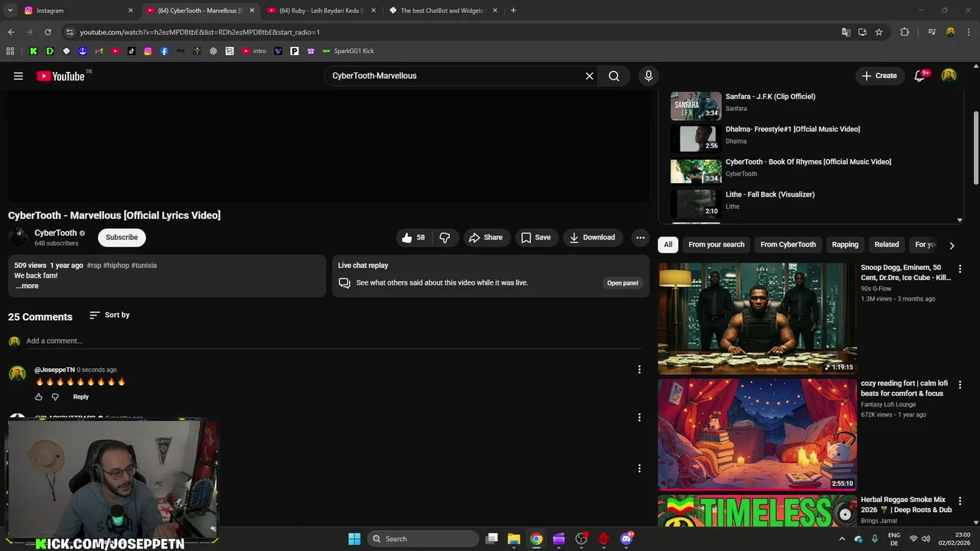Screen dimensions: 980x551
Task: Open the 'Sort by' comments dropdown
Action: point(109,315)
